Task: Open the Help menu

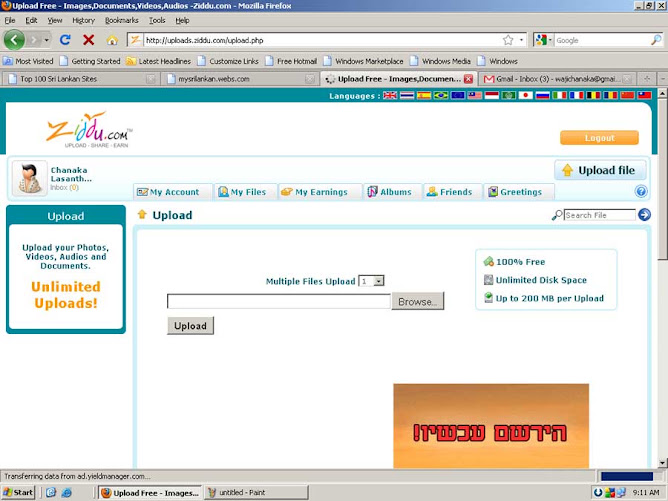Action: [x=182, y=20]
